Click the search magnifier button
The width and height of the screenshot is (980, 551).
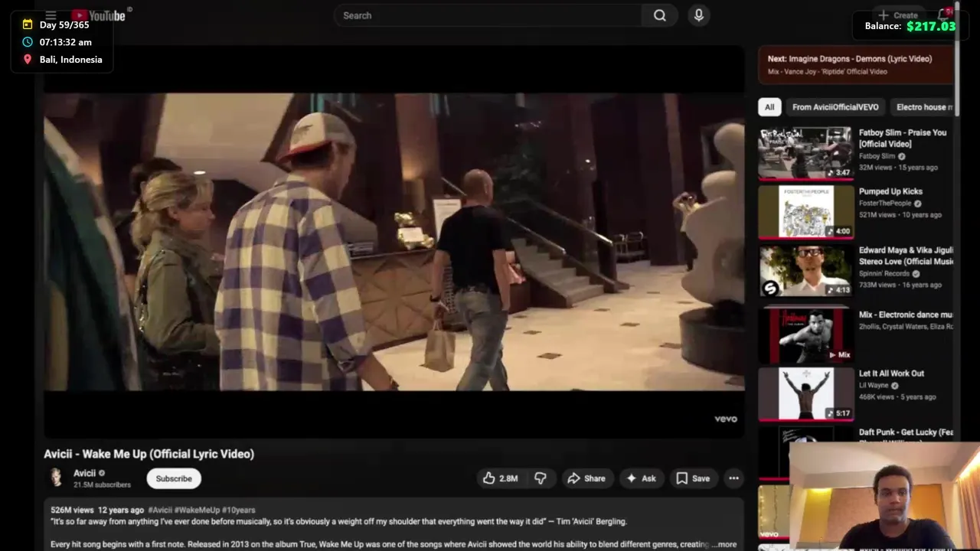click(659, 15)
